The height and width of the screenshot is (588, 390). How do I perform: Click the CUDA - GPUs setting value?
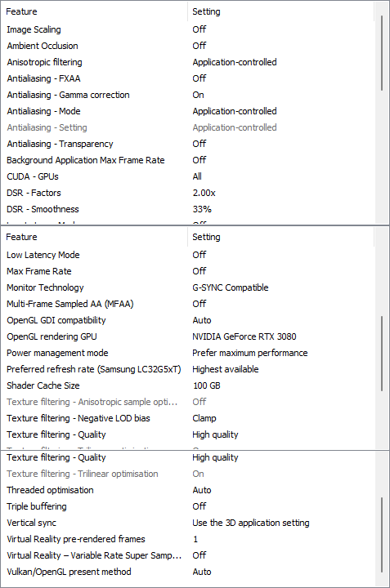click(x=197, y=176)
